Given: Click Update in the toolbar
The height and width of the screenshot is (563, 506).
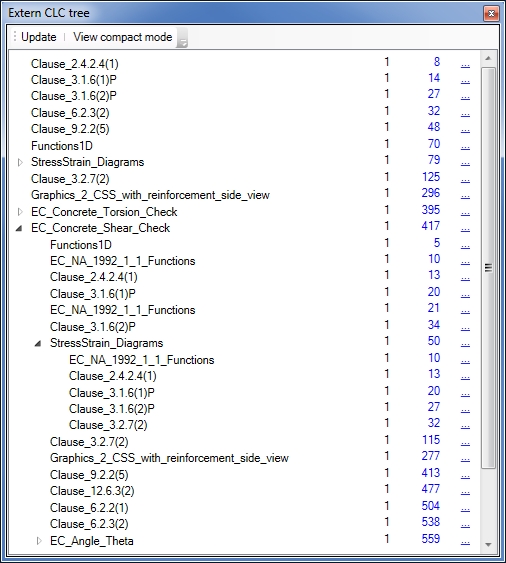Looking at the screenshot, I should coord(38,37).
